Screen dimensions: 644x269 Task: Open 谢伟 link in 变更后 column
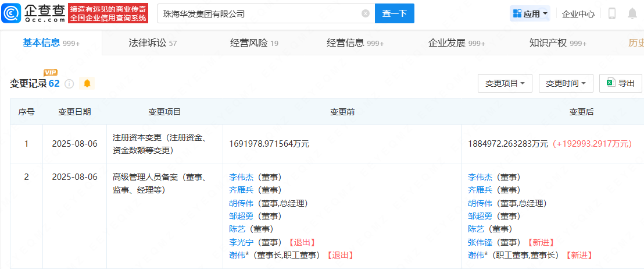coord(476,255)
